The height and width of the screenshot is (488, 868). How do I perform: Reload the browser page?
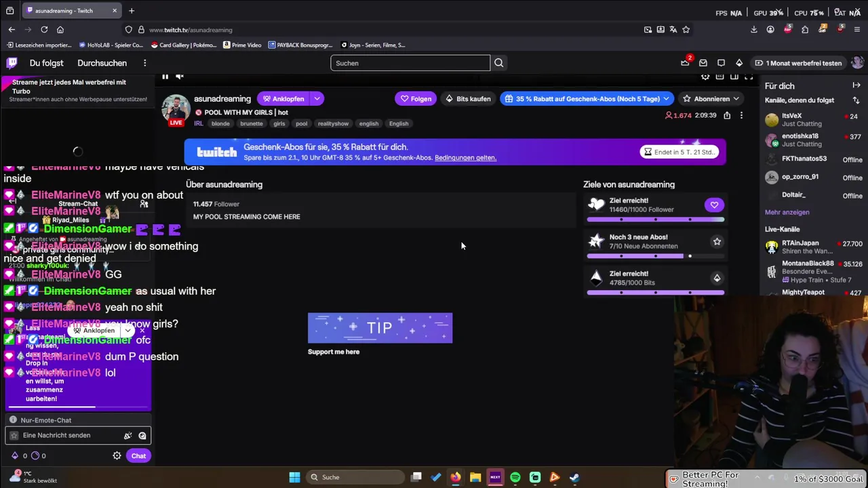(44, 30)
